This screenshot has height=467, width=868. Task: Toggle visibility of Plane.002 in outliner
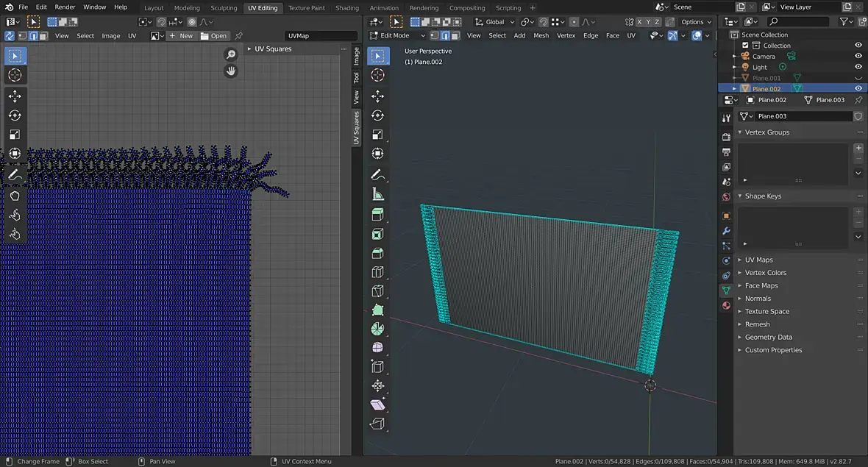[x=858, y=89]
